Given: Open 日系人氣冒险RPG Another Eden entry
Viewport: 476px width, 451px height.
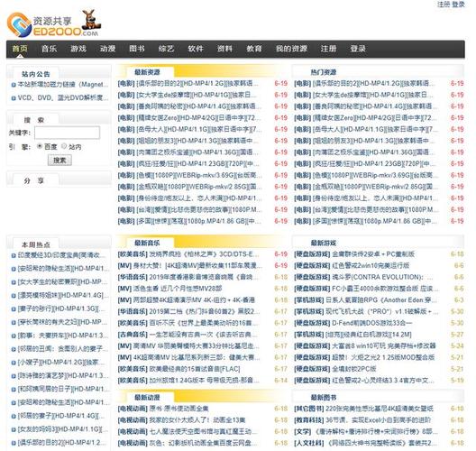Looking at the screenshot, I should click(x=381, y=300).
